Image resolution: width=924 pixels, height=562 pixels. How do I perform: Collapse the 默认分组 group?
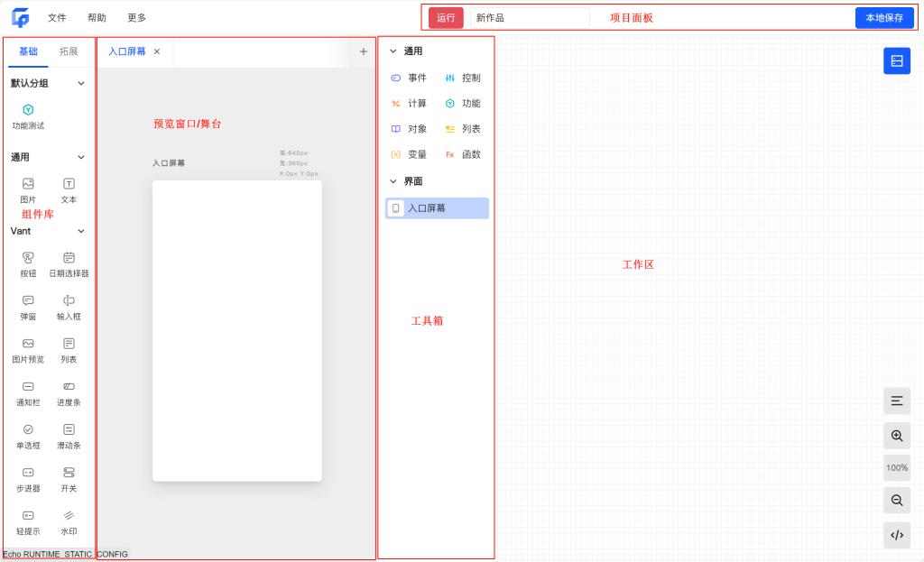81,83
